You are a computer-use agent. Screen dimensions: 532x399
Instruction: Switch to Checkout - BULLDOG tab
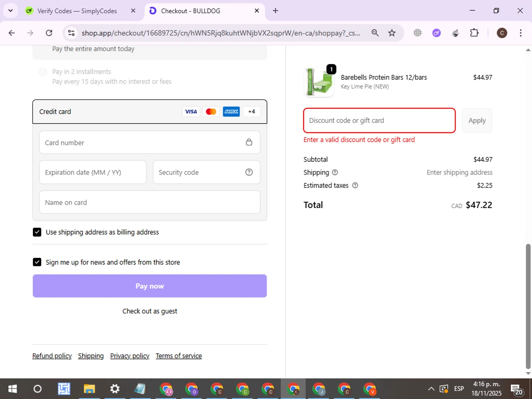[x=190, y=11]
